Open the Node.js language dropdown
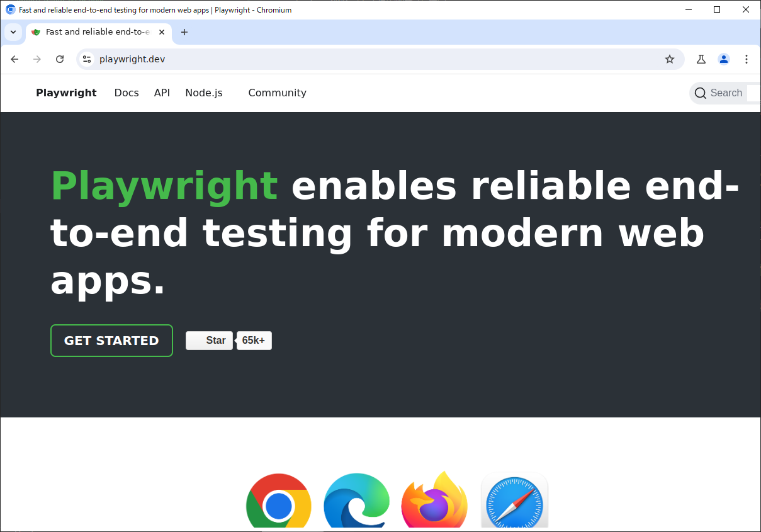Viewport: 761px width, 532px height. pyautogui.click(x=203, y=93)
